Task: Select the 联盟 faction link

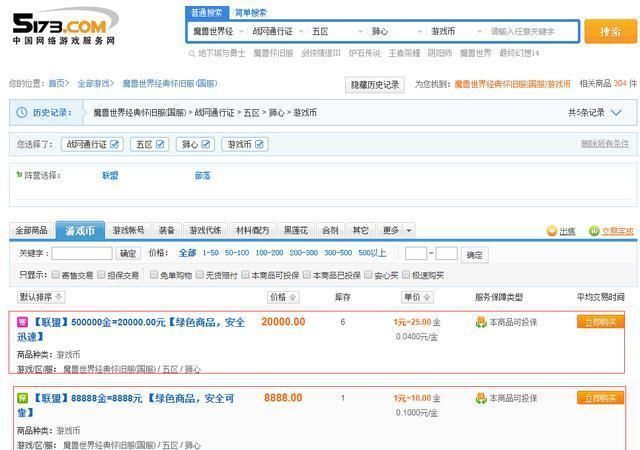Action: pos(110,176)
